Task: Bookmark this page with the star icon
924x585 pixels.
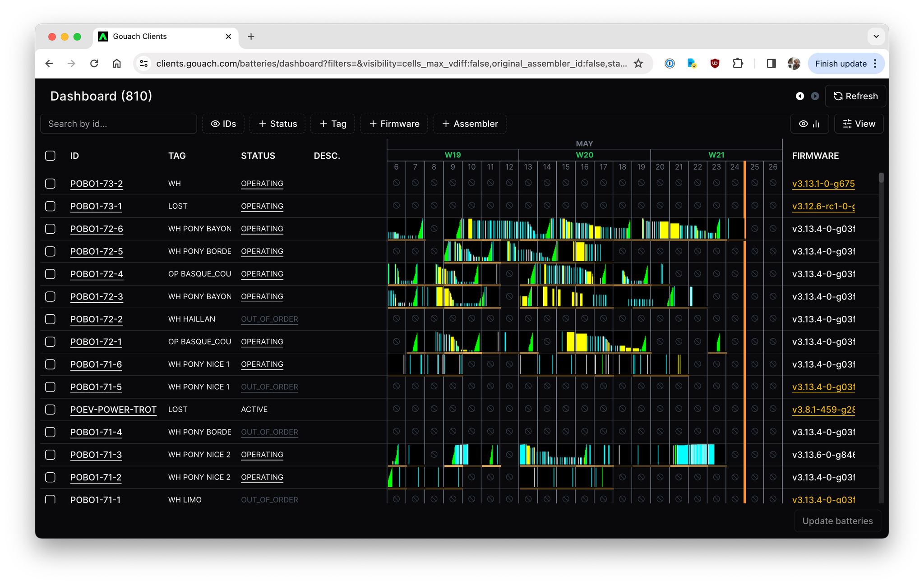Action: coord(638,64)
